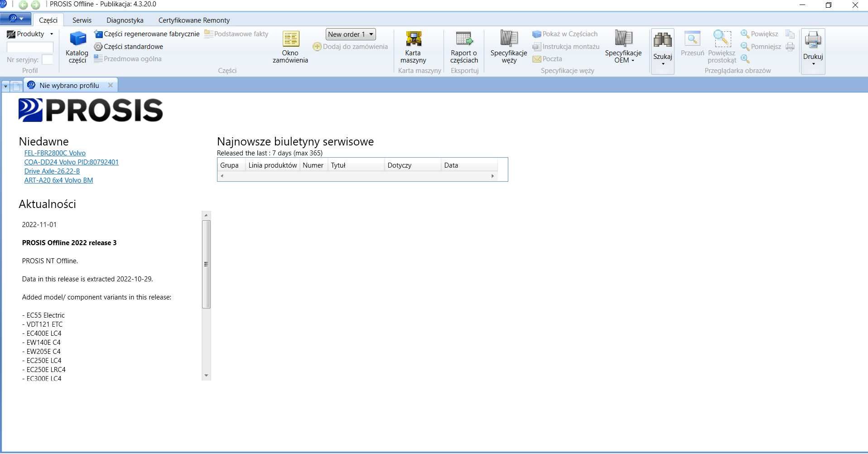Click the Aktualności scroll up arrow
The width and height of the screenshot is (868, 454).
coord(206,216)
